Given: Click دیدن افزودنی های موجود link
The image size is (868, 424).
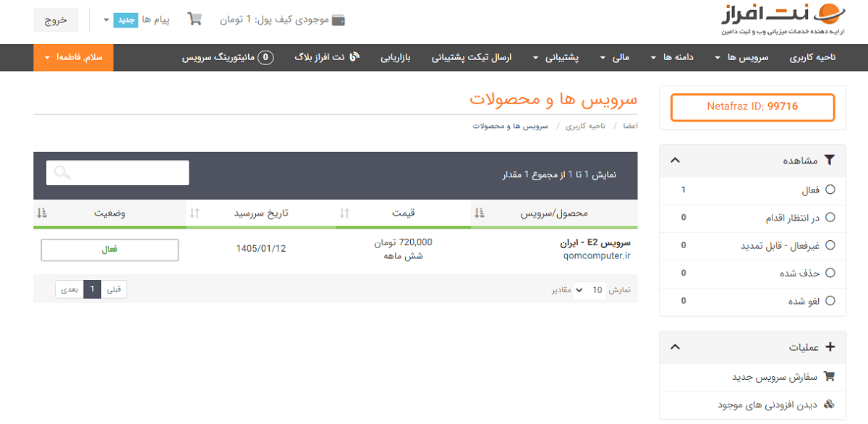Looking at the screenshot, I should click(768, 404).
